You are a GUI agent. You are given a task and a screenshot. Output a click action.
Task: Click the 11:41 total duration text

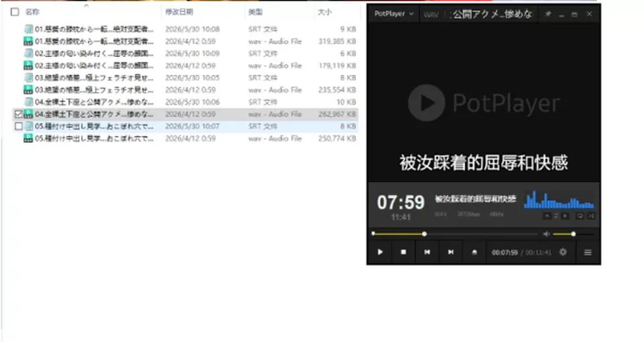coord(400,217)
